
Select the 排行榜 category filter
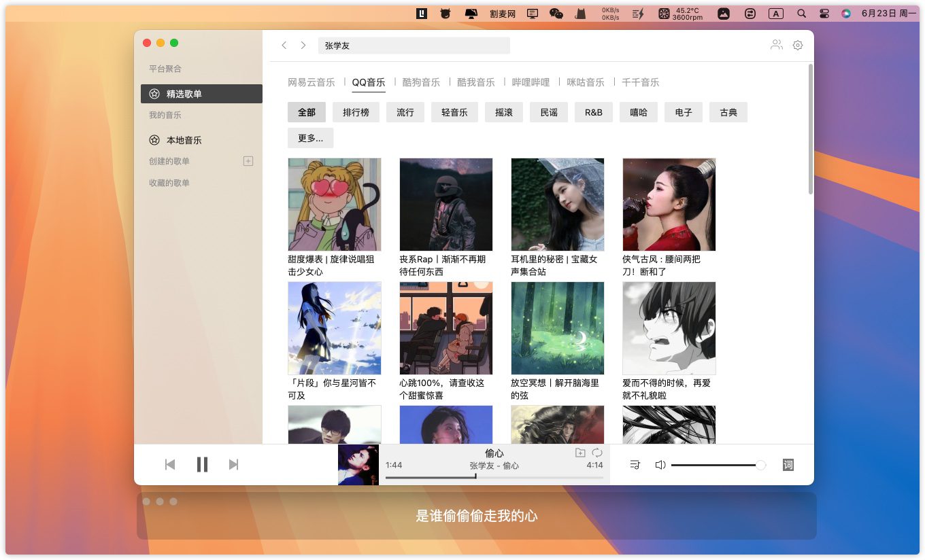point(356,112)
